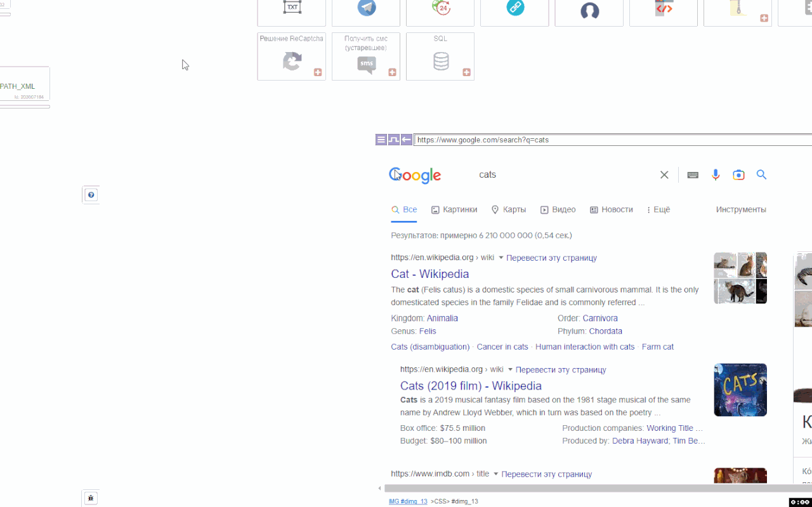
Task: Open the Carnivora order link
Action: coord(600,319)
